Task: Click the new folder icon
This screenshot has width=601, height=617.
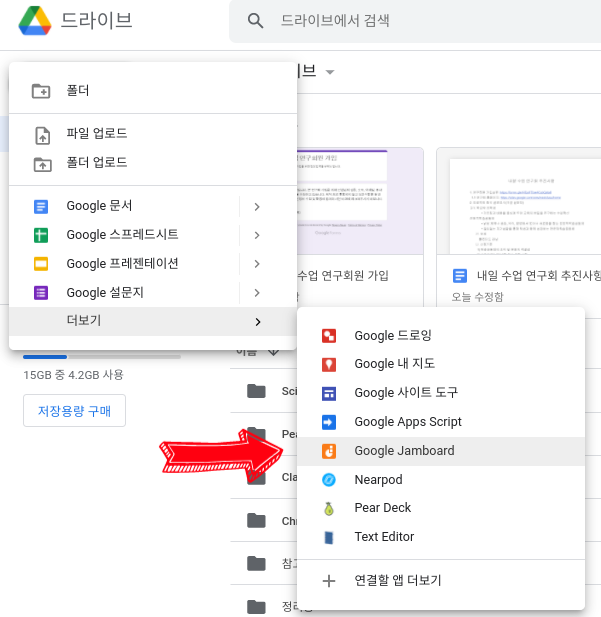Action: tap(41, 91)
